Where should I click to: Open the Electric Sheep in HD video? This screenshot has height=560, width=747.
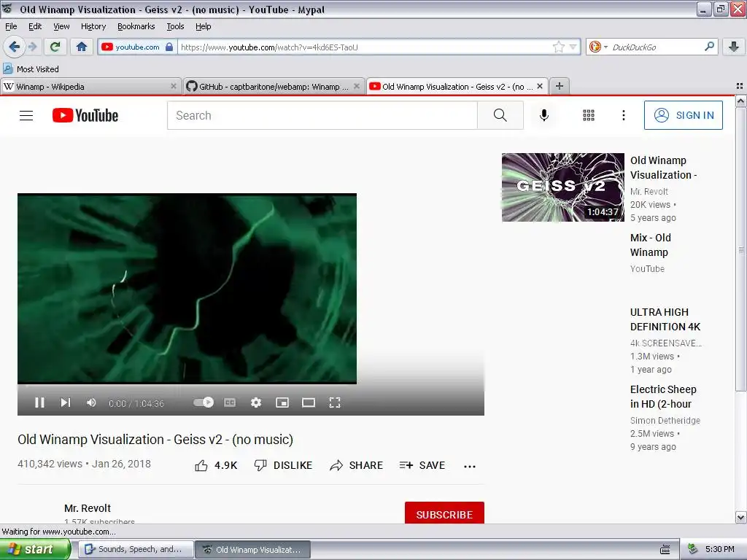point(663,397)
